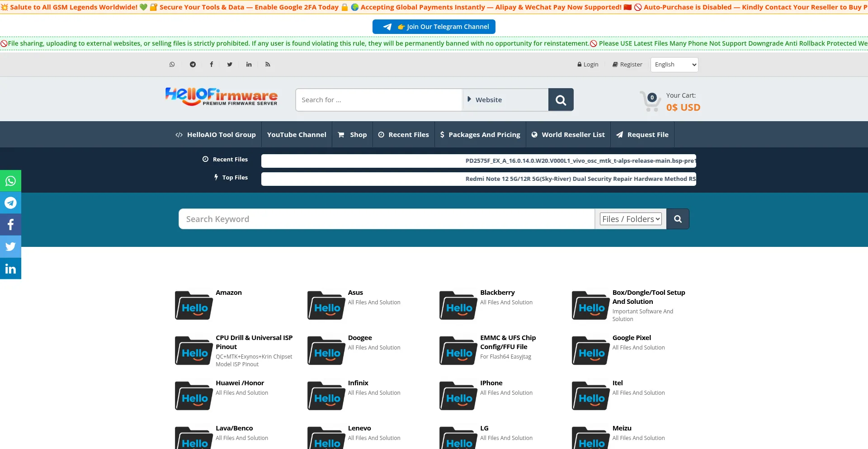Open the Google Pixel folder icon

click(x=590, y=350)
